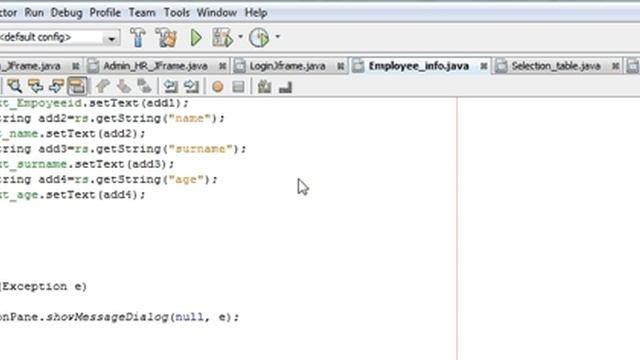Click the Previous Bookmark icon

tap(103, 87)
